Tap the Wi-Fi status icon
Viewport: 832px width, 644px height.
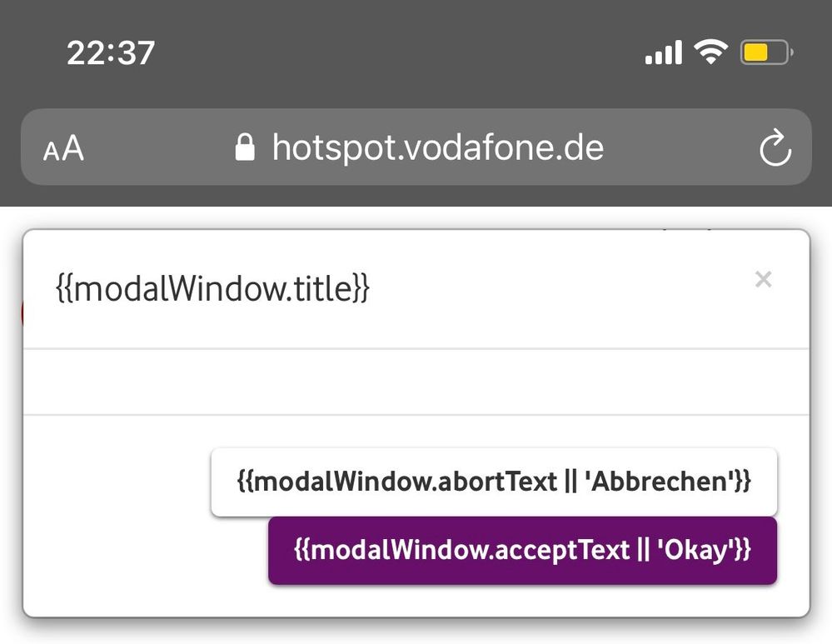(x=711, y=52)
